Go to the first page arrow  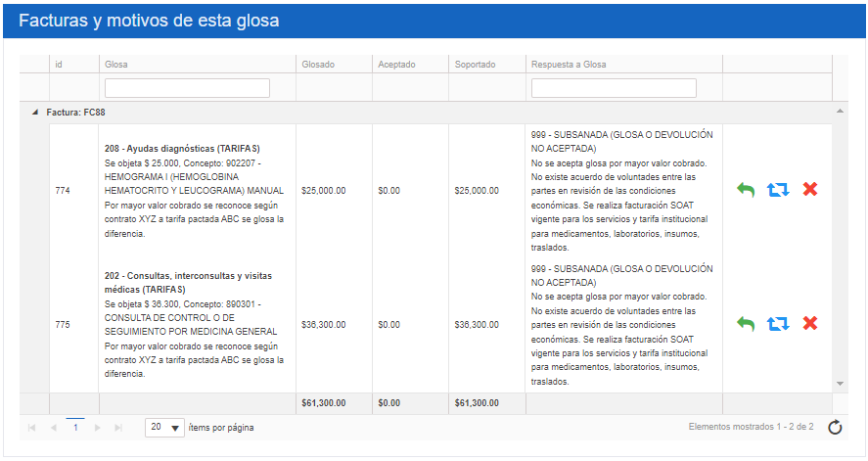pyautogui.click(x=32, y=428)
